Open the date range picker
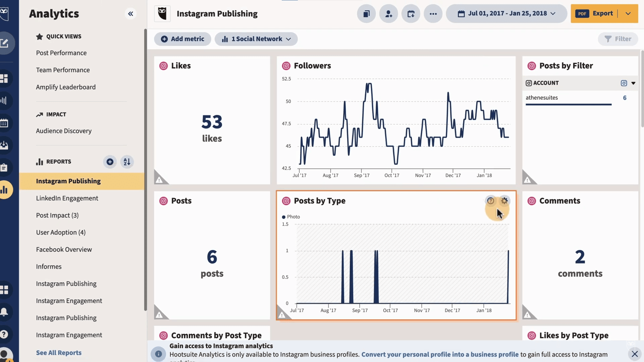 pos(506,14)
